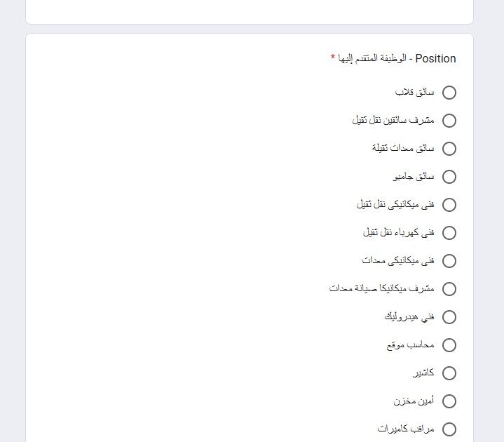The image size is (504, 442).
Task: Pick the 'سائق جامبو' radio button
Action: tap(449, 177)
